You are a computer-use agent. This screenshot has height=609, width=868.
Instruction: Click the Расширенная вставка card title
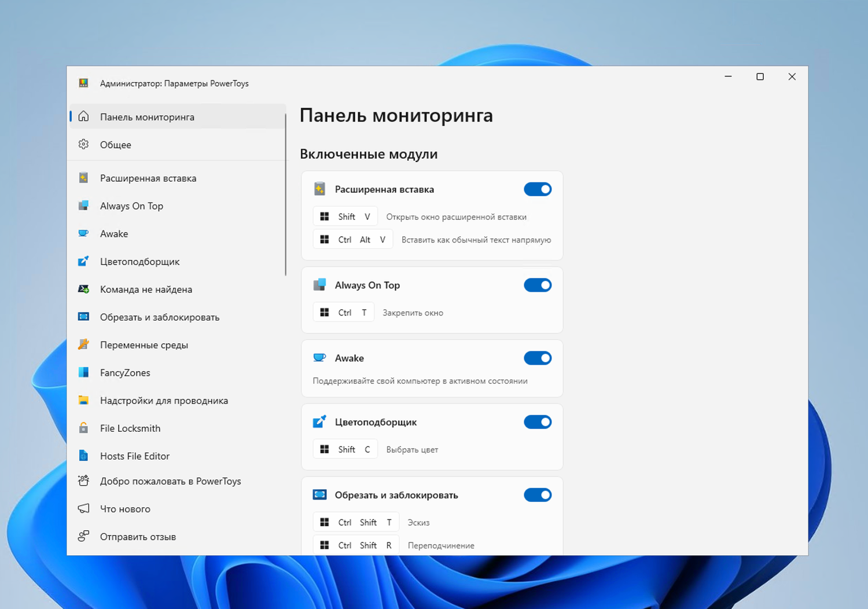[384, 189]
